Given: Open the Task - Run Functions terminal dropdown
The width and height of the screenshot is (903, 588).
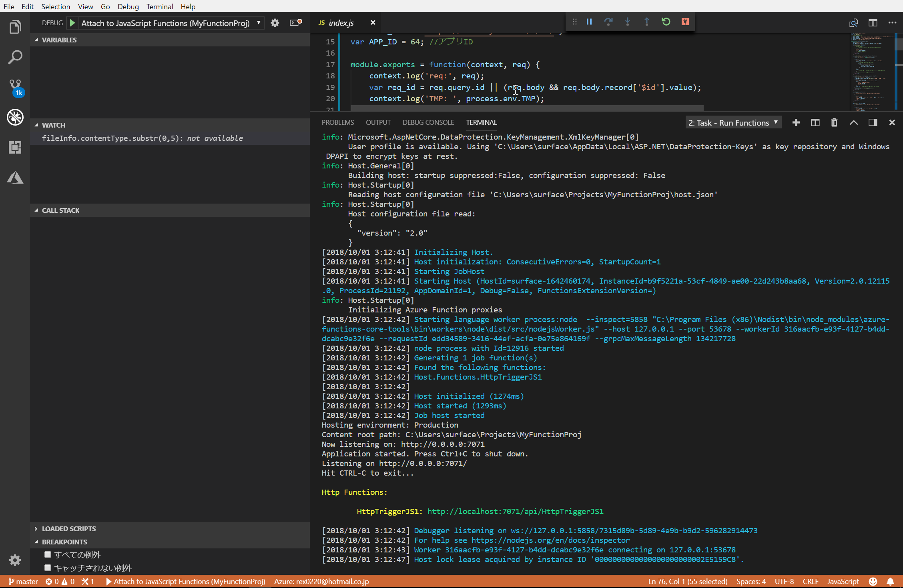Looking at the screenshot, I should click(x=733, y=122).
